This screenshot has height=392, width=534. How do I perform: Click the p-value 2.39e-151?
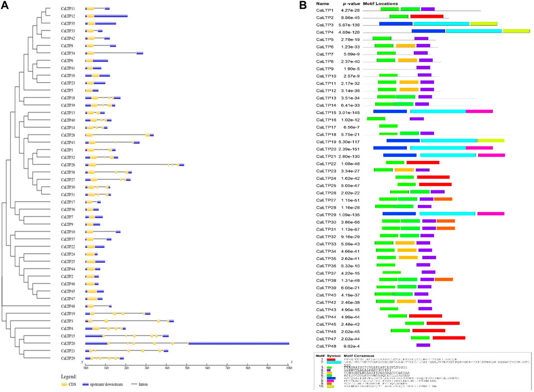349,149
